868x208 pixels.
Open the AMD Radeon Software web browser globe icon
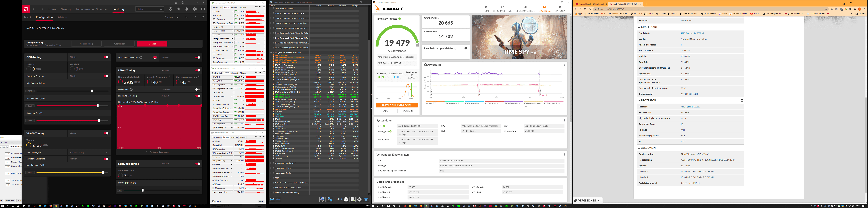(x=171, y=9)
